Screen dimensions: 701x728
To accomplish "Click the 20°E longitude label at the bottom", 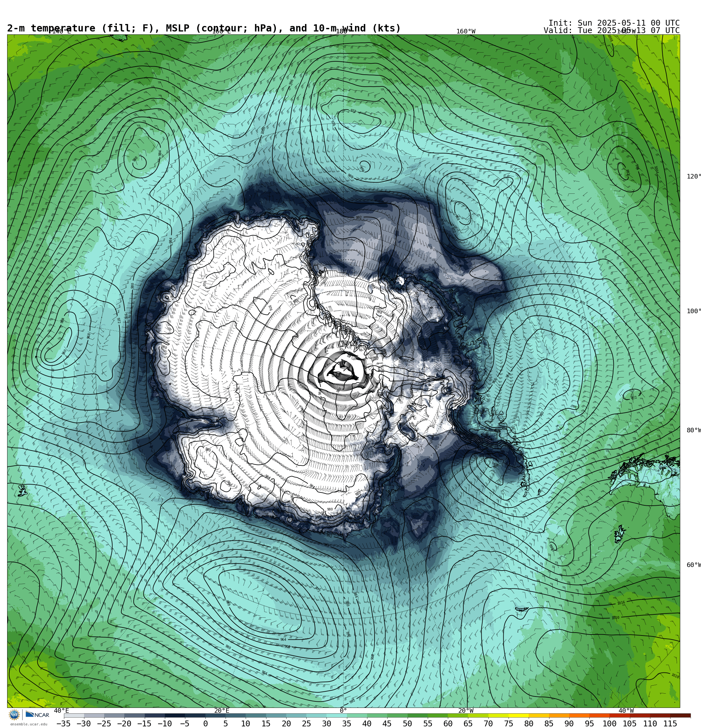I will [222, 711].
